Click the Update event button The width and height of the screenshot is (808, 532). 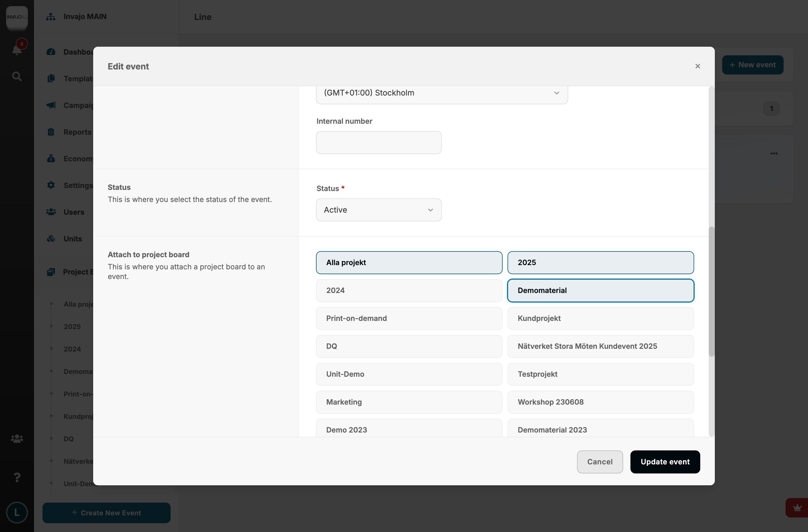pos(665,462)
